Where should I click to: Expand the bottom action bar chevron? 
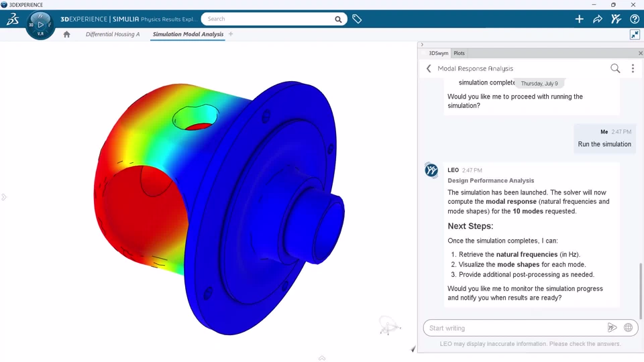tap(322, 358)
